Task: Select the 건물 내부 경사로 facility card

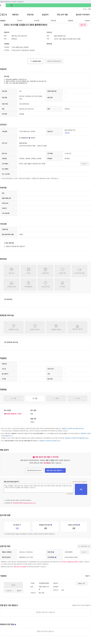Action: click(x=77, y=327)
